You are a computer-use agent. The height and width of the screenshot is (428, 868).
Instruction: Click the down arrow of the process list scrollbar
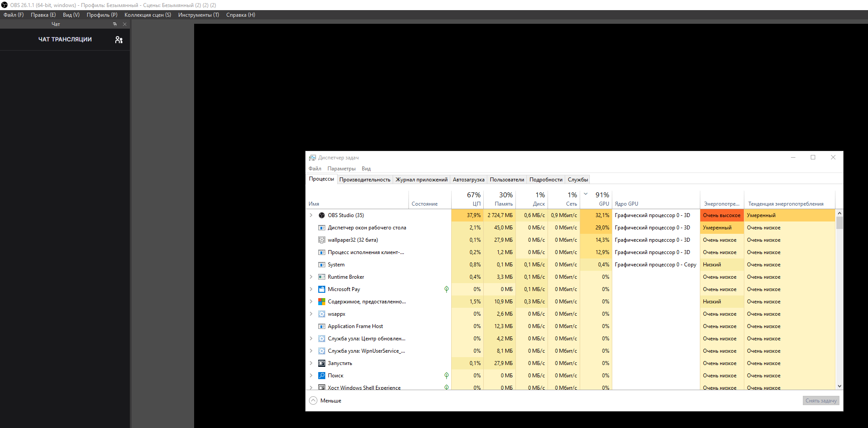coord(840,386)
